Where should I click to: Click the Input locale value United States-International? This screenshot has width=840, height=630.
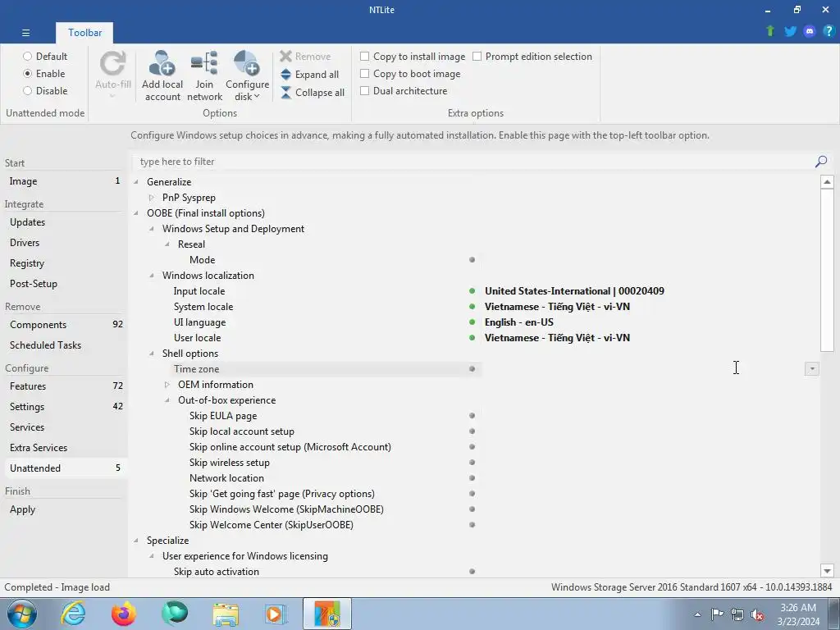574,291
